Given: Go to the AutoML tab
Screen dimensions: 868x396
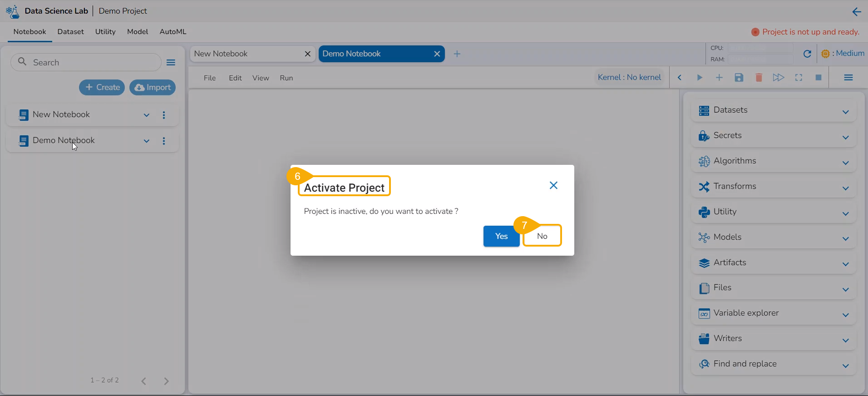Looking at the screenshot, I should (173, 32).
